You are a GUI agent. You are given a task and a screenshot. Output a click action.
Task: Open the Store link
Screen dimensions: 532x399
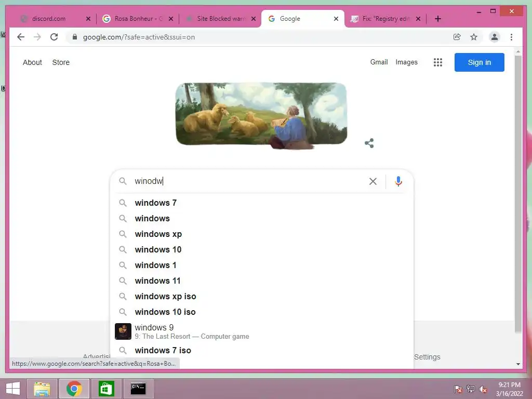click(61, 62)
